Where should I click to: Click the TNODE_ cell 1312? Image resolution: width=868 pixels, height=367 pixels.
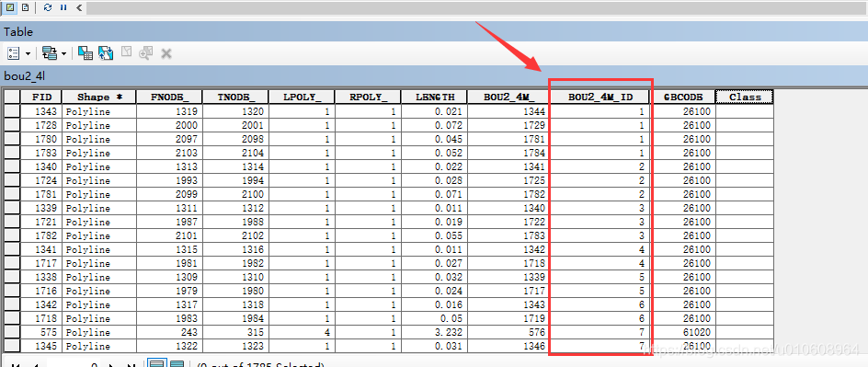(235, 208)
